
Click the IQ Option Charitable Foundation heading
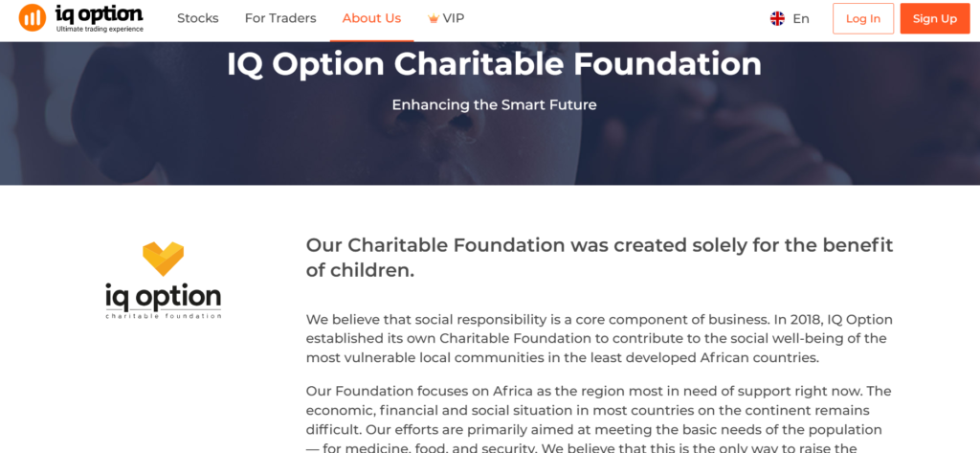coord(495,64)
